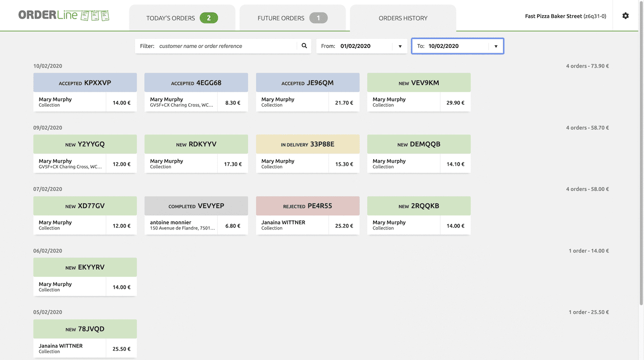Select new order 78JVQD card
Viewport: 644px width, 360px height.
85,329
